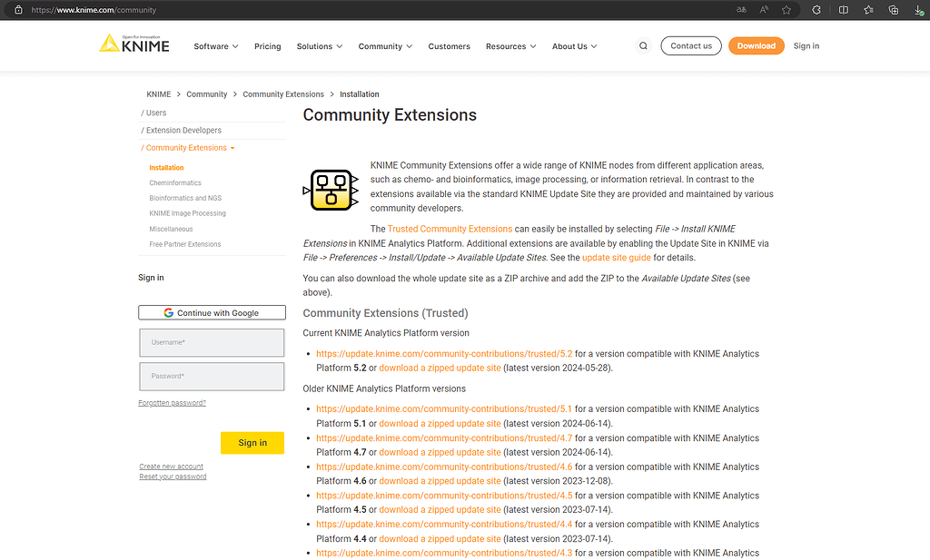Download zipped update site for 5.2
Viewport: 930px width, 560px height.
(x=440, y=368)
